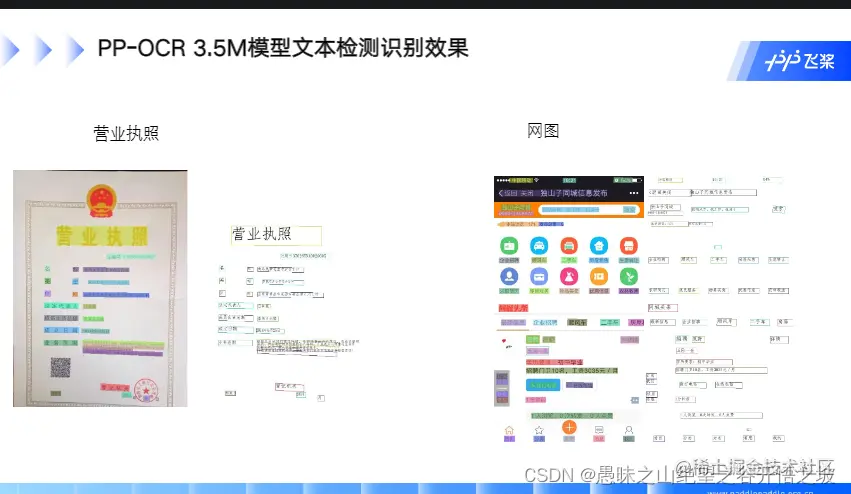The width and height of the screenshot is (851, 494).
Task: Tap the user profile icon in bottom navigation
Action: point(628,430)
